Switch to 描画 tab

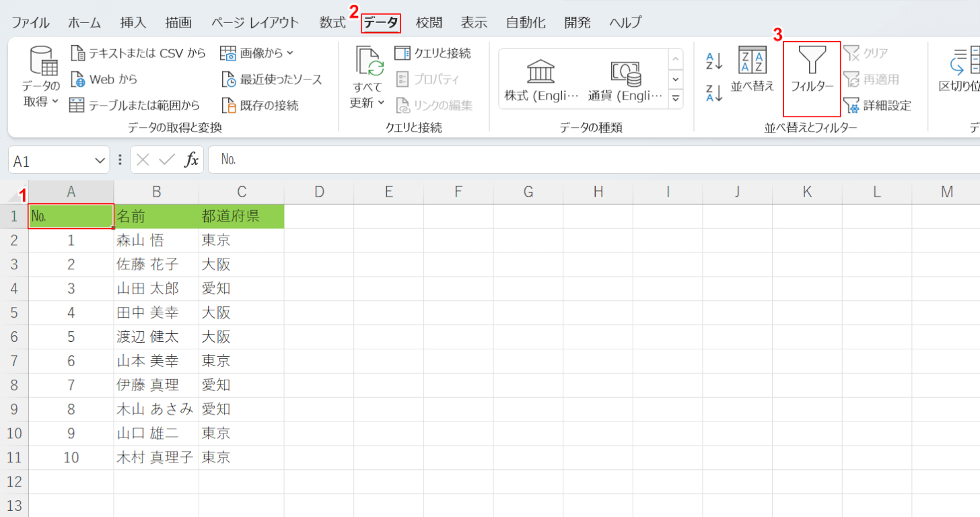point(178,22)
